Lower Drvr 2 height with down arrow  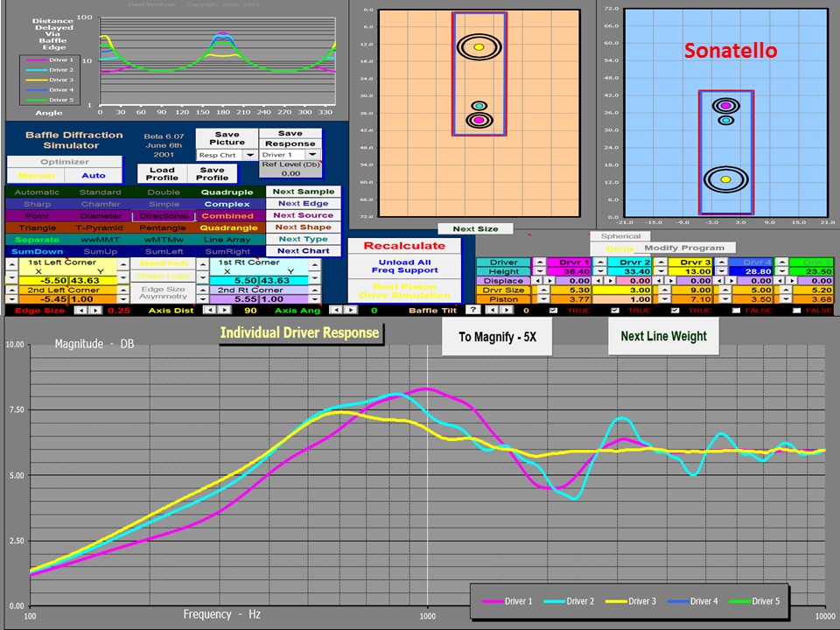click(x=600, y=271)
